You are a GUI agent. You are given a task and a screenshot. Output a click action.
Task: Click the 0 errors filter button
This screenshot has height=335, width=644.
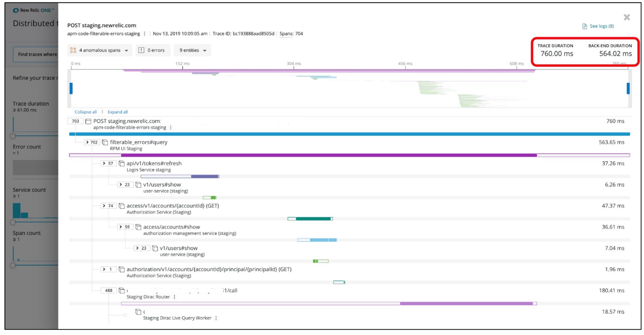[x=153, y=50]
